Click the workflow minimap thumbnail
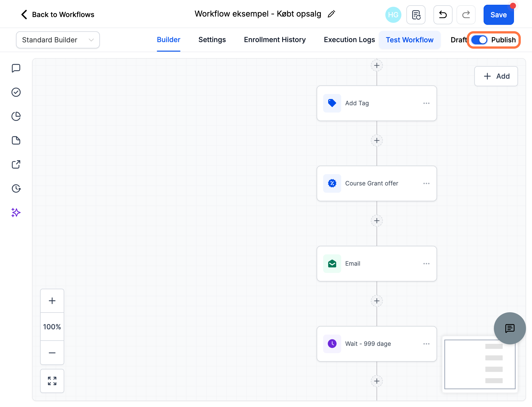Viewport: 532px width, 407px height. pyautogui.click(x=480, y=364)
